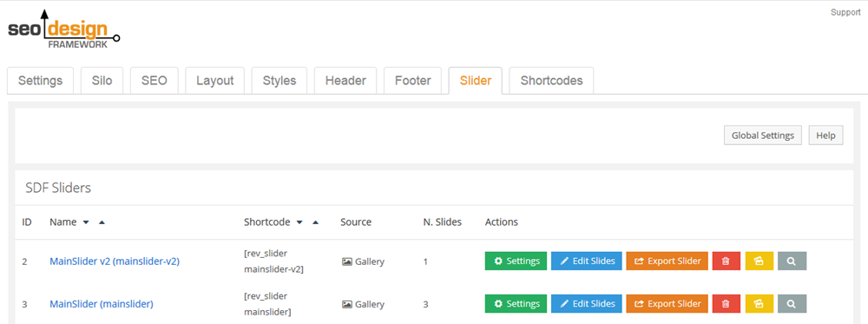868x324 pixels.
Task: Open the Support link at top right
Action: point(845,12)
